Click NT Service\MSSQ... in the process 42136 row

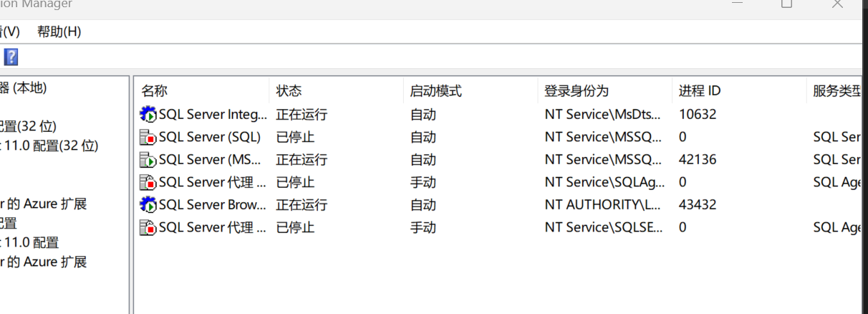603,159
